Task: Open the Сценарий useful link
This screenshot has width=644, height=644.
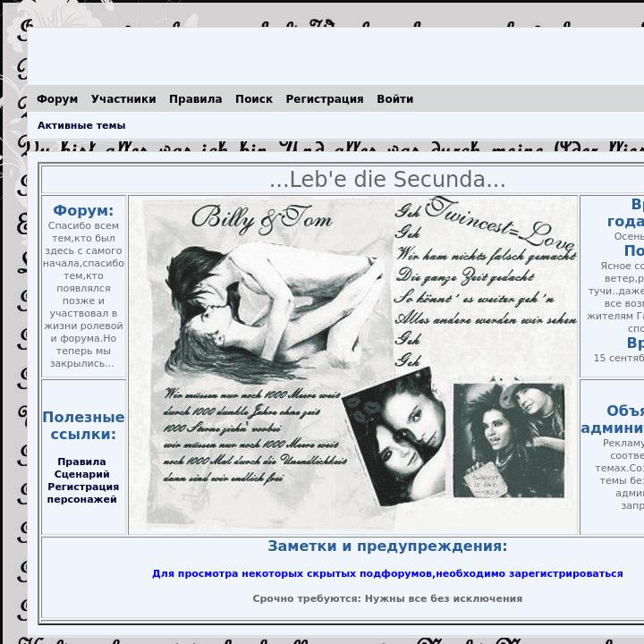Action: coord(81,474)
